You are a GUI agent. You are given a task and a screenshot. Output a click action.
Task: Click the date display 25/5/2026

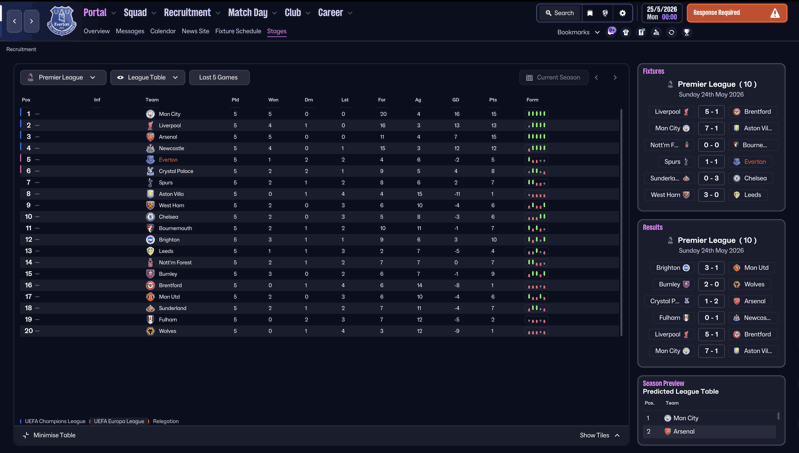tap(662, 9)
